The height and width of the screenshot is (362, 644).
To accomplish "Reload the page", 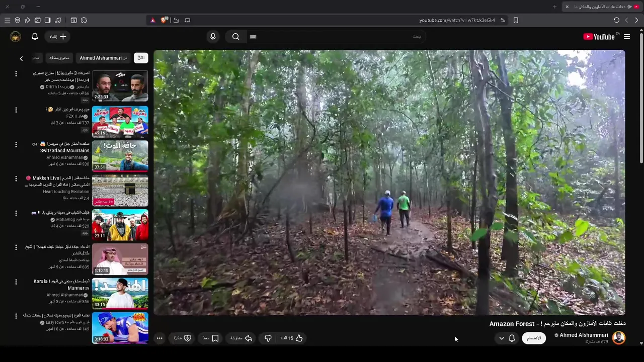I will (616, 20).
